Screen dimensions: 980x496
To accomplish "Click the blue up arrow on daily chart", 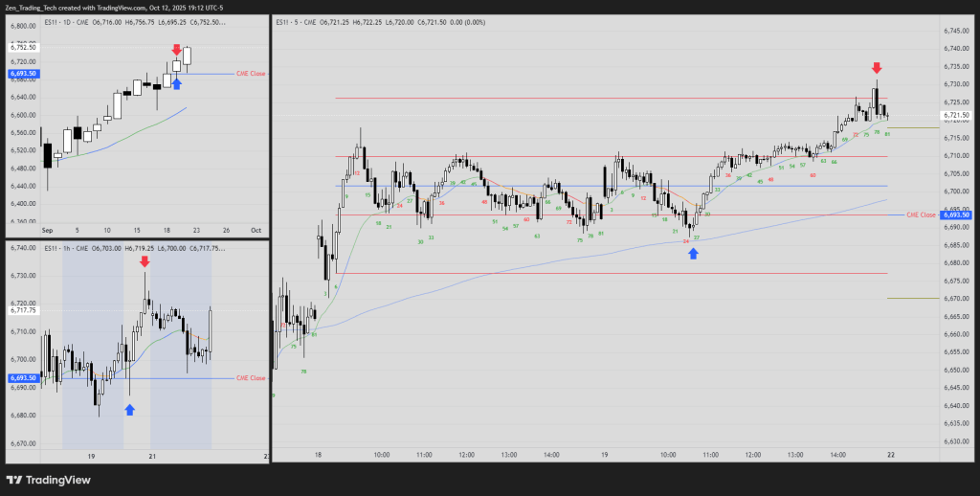I will point(176,83).
